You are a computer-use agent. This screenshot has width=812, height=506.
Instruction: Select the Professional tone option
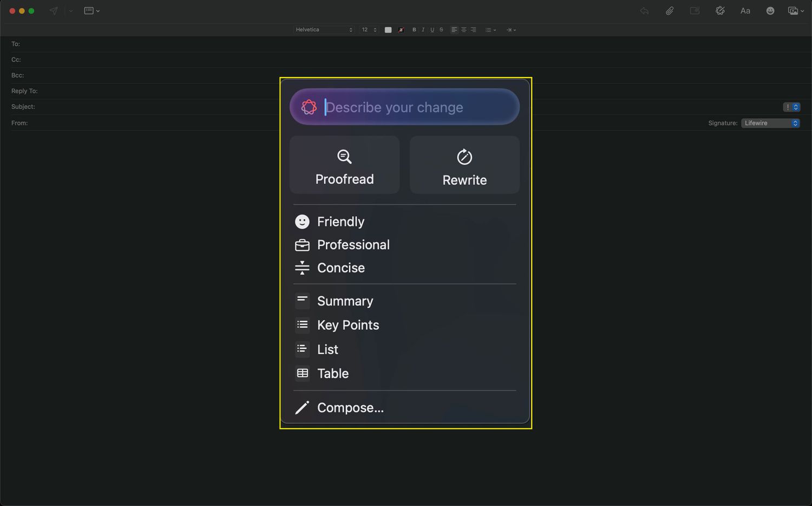353,245
